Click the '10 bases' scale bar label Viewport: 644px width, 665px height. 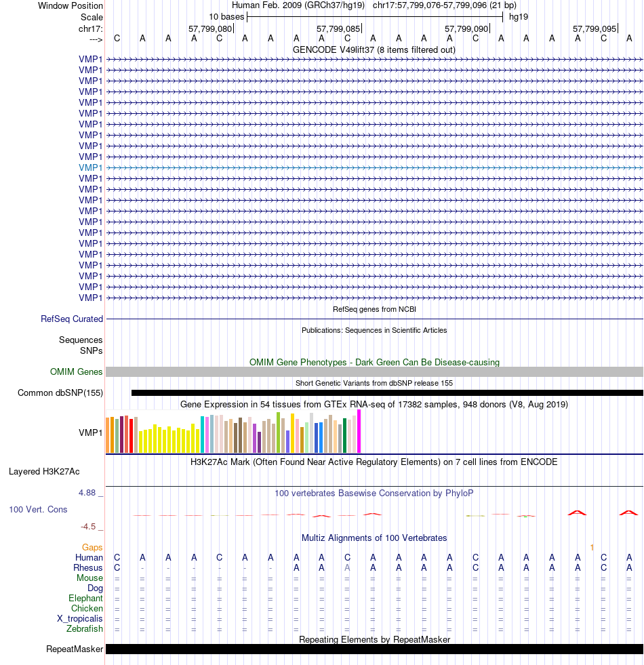click(226, 17)
